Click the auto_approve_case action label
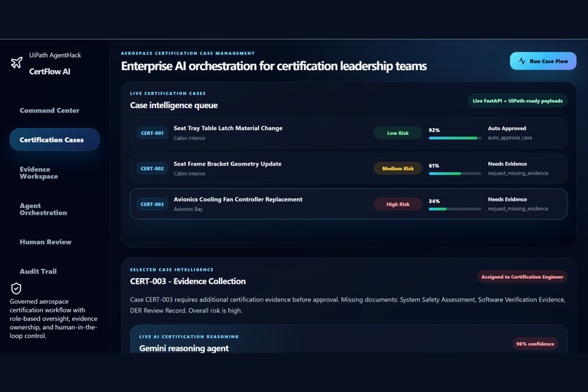The image size is (588, 392). [510, 138]
